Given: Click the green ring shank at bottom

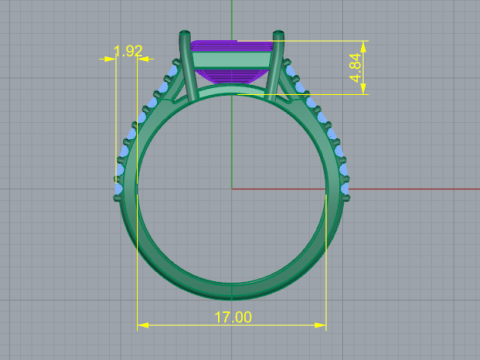Looking at the screenshot, I should click(232, 291).
